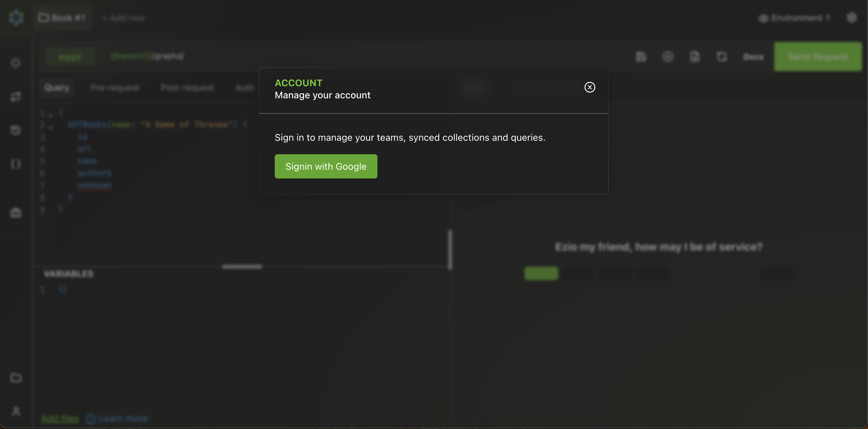This screenshot has height=429, width=868.
Task: Switch to the Post-request tab
Action: click(187, 88)
